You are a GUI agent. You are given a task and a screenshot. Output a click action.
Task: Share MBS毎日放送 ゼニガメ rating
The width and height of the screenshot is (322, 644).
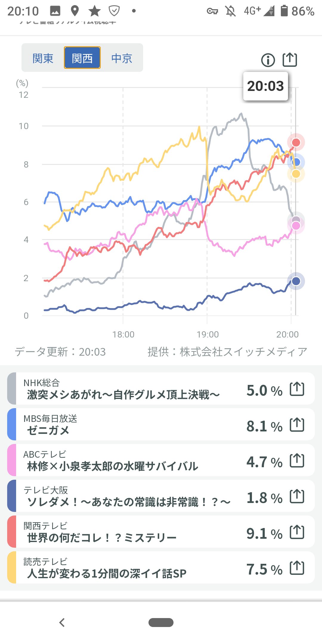297,425
